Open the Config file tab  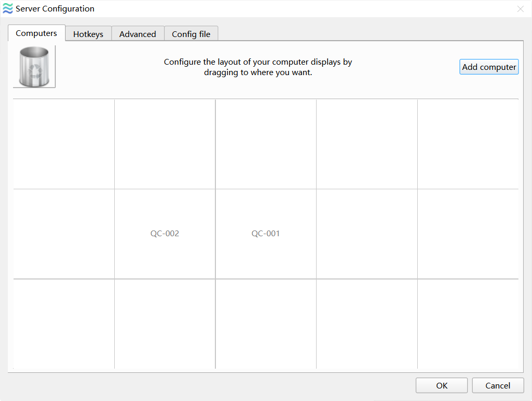(191, 34)
